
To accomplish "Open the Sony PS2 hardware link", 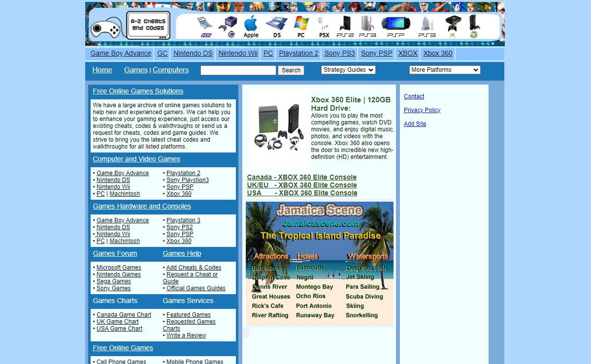I will (x=180, y=227).
